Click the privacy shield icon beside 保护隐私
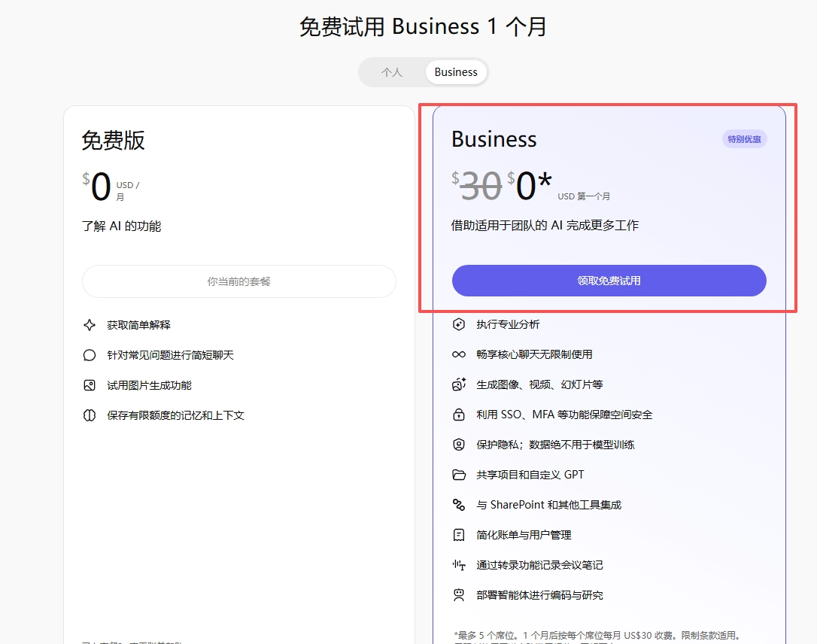The height and width of the screenshot is (644, 817). click(459, 445)
